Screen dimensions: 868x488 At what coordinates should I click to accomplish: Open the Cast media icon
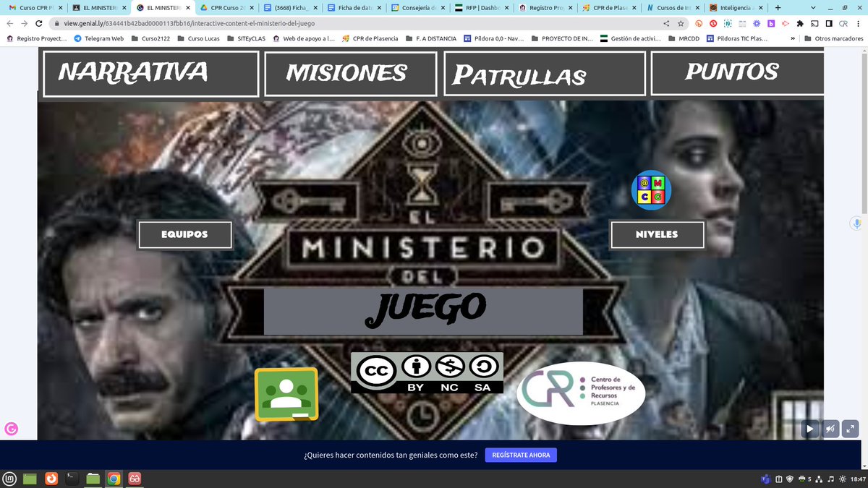pos(814,23)
